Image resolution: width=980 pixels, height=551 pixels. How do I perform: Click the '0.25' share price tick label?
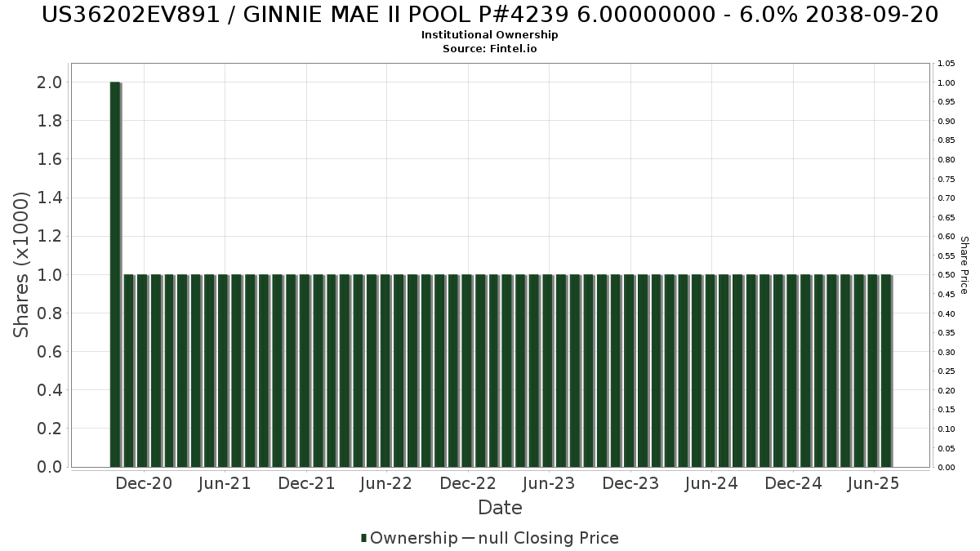[947, 371]
